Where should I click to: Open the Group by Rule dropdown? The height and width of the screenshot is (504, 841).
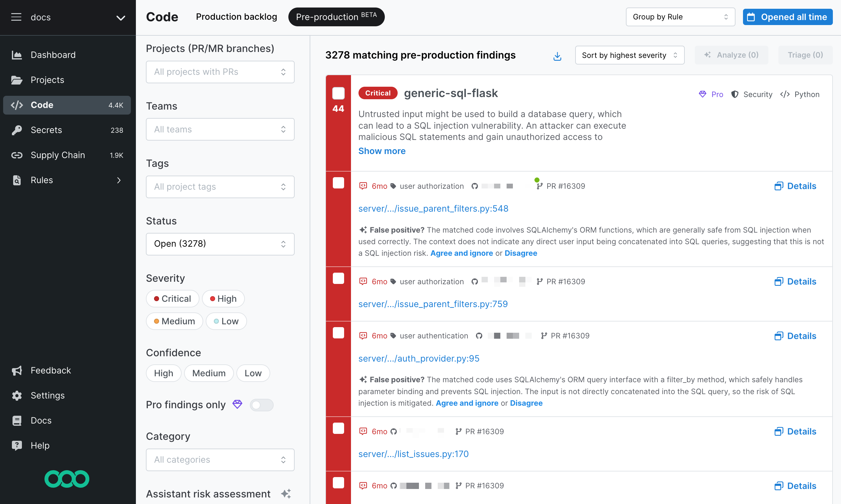(x=680, y=17)
